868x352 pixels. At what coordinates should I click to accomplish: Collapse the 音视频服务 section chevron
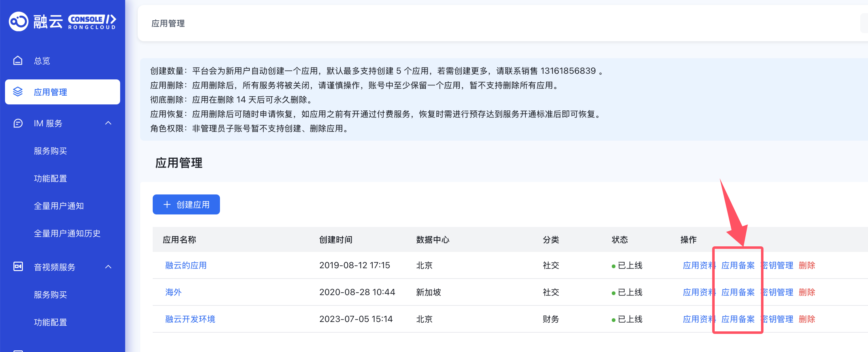tap(108, 267)
